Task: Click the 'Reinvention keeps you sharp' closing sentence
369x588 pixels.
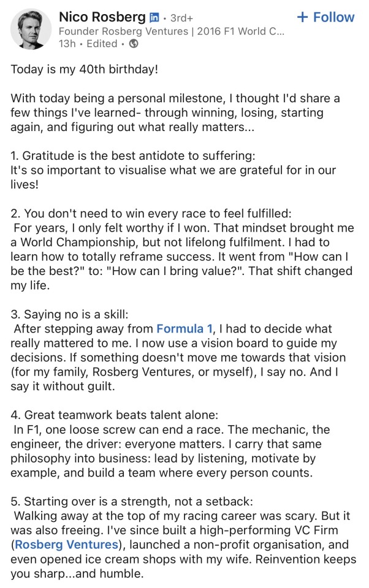Action: coord(183,566)
